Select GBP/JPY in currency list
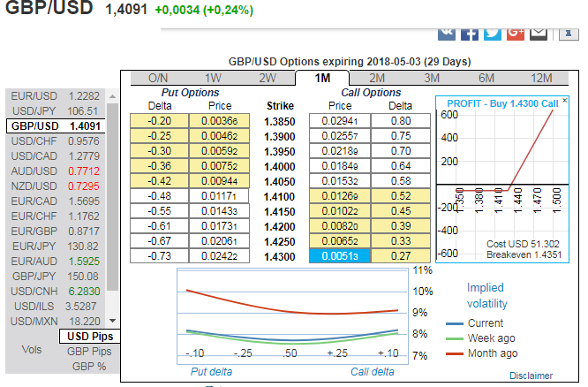Screen dimensions: 588x387 pos(56,277)
